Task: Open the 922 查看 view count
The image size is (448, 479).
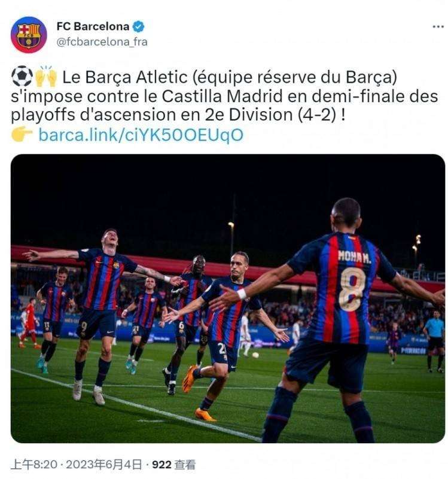Action: coord(173,465)
